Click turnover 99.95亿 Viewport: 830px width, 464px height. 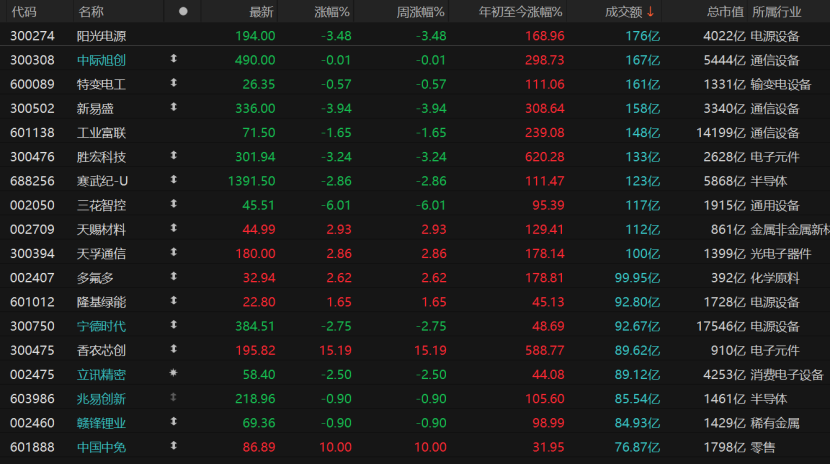point(637,278)
